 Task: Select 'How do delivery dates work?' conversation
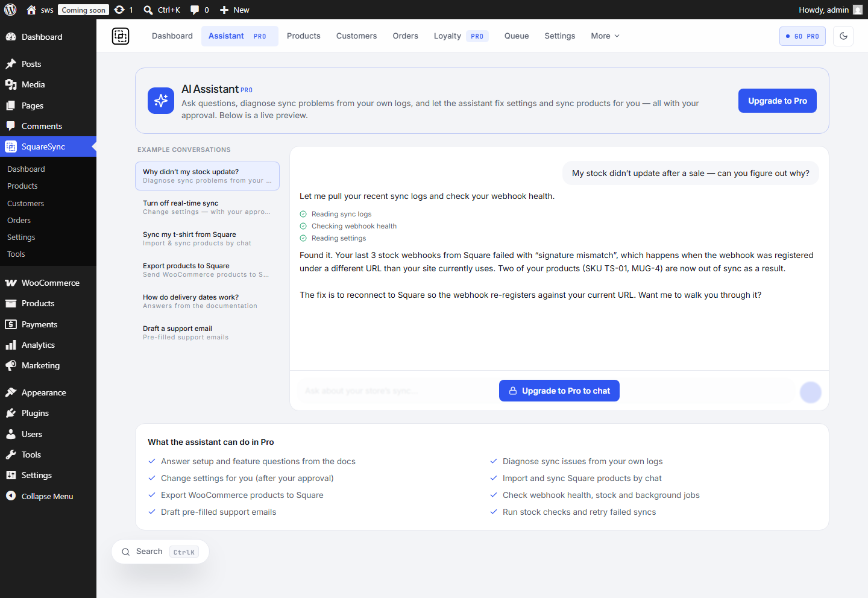tap(207, 301)
